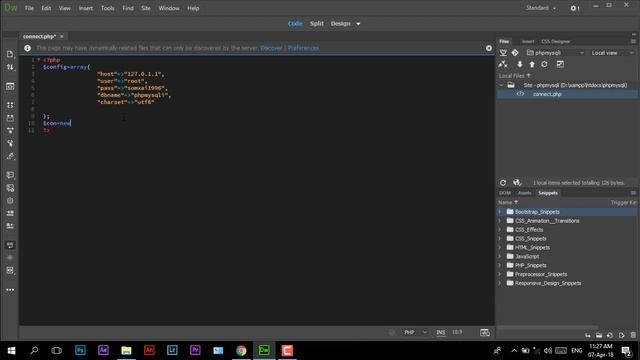This screenshot has height=360, width=640.
Task: Click the File Management arrows icon
Action: coord(10,67)
